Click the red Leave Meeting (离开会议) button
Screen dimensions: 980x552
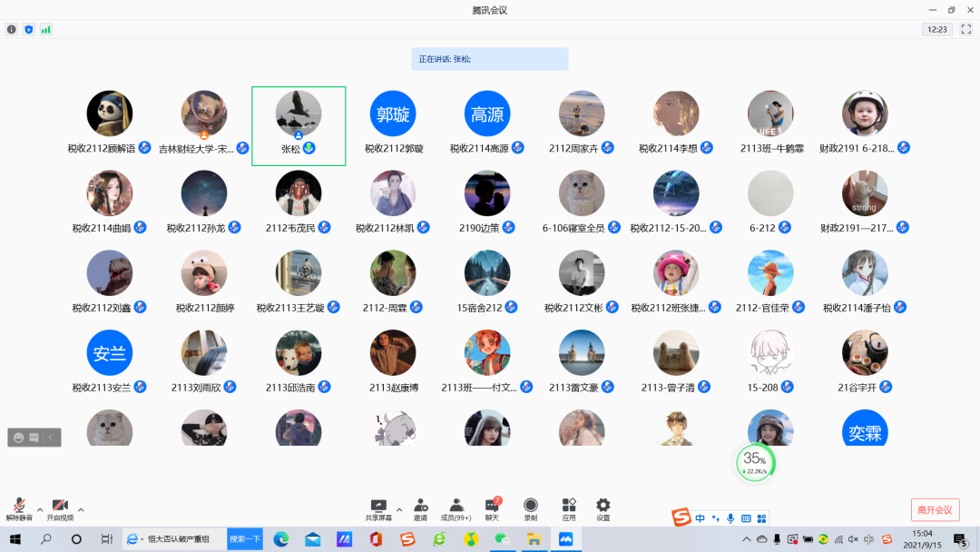935,509
